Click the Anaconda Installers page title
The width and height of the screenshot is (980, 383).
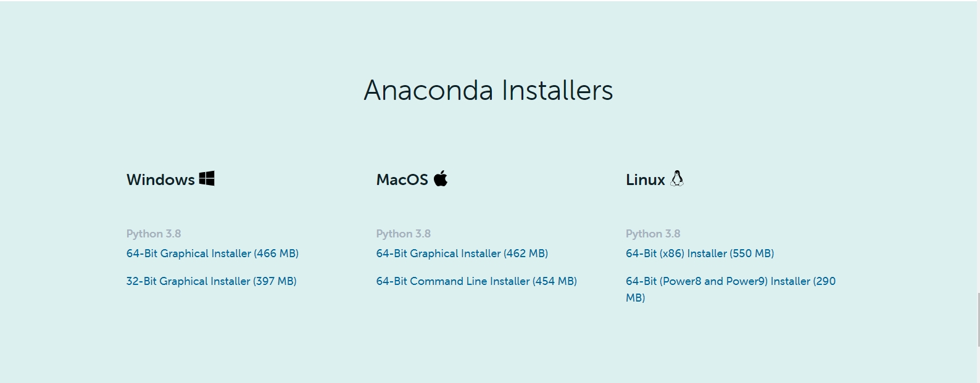[x=488, y=90]
